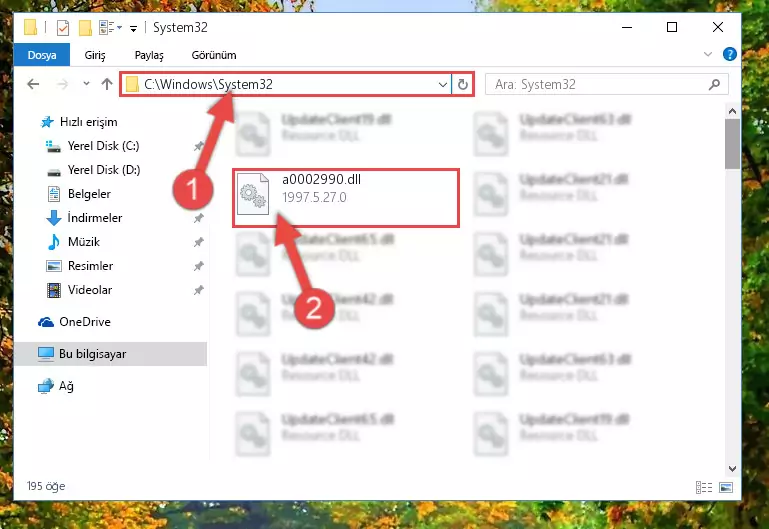Open Help with the question mark icon
The height and width of the screenshot is (529, 769).
coord(730,54)
